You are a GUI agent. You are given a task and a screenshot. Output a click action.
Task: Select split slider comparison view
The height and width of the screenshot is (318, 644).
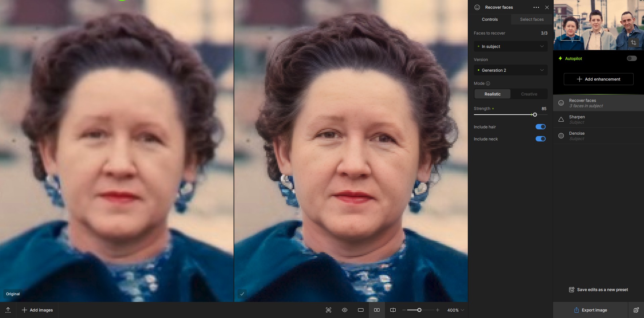point(393,310)
